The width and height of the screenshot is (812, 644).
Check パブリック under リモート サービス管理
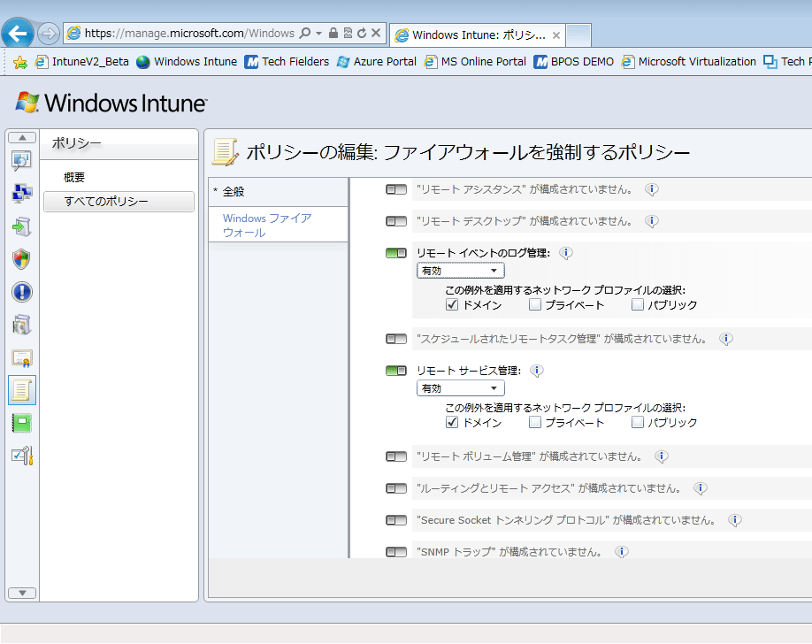click(x=638, y=422)
